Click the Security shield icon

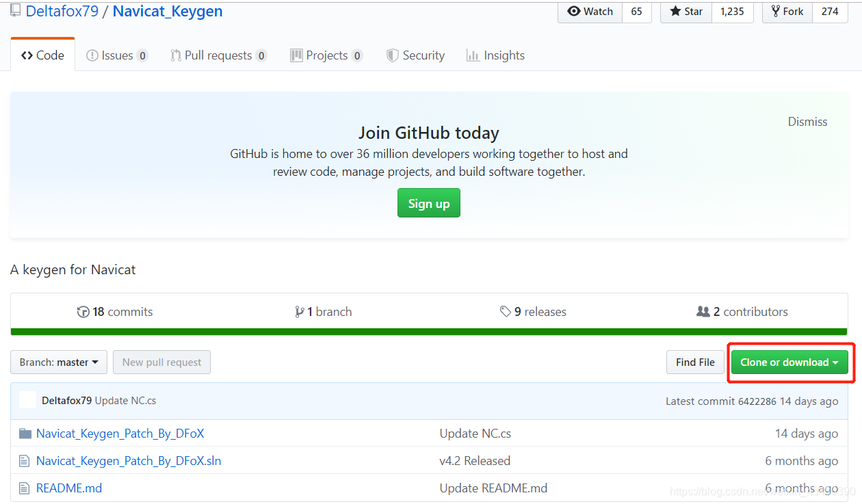[392, 55]
